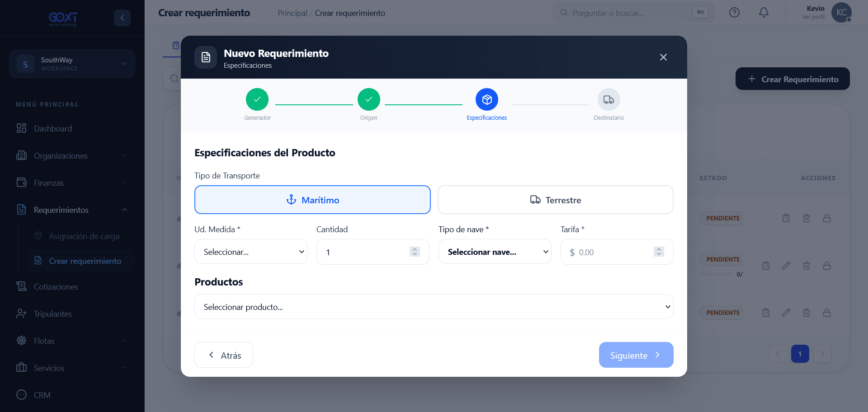The image size is (868, 412).
Task: Click the Principal breadcrumb link
Action: click(x=292, y=13)
